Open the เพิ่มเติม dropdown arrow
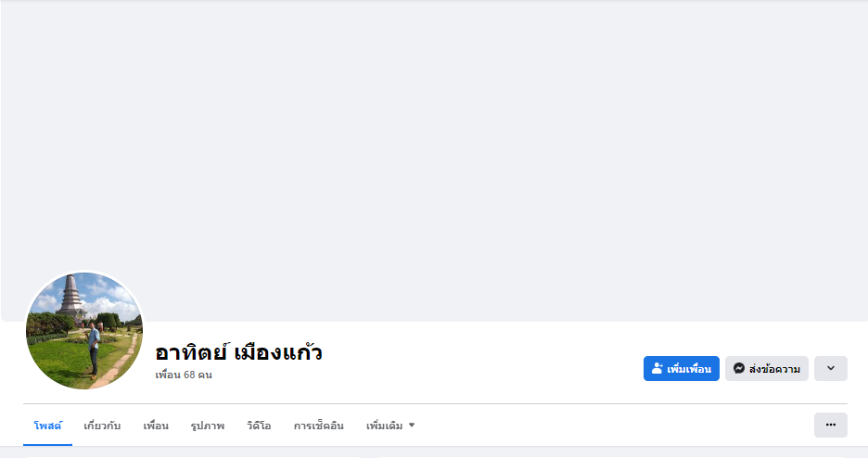Viewport: 868px width, 458px height. (x=412, y=426)
